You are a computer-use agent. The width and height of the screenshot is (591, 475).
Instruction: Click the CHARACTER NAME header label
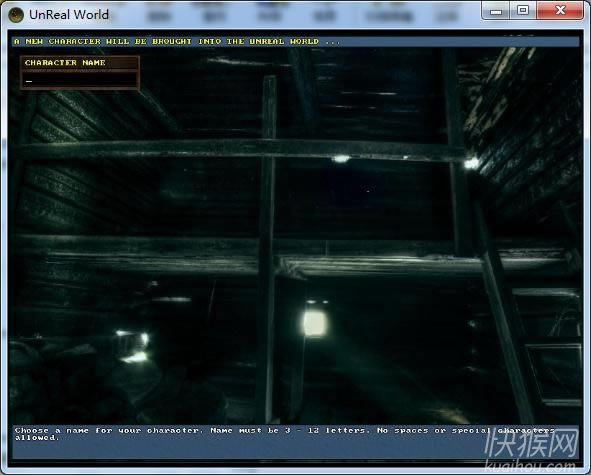(x=65, y=63)
